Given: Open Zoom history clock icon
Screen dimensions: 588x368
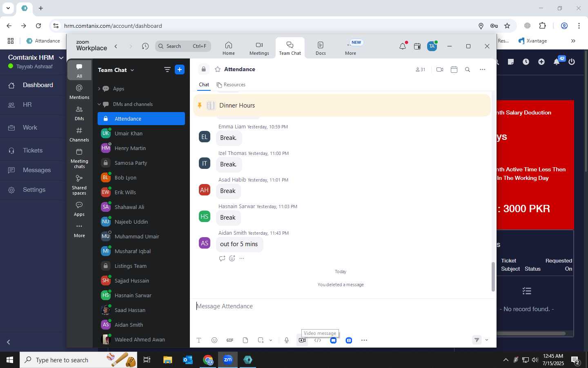Looking at the screenshot, I should coord(145,46).
